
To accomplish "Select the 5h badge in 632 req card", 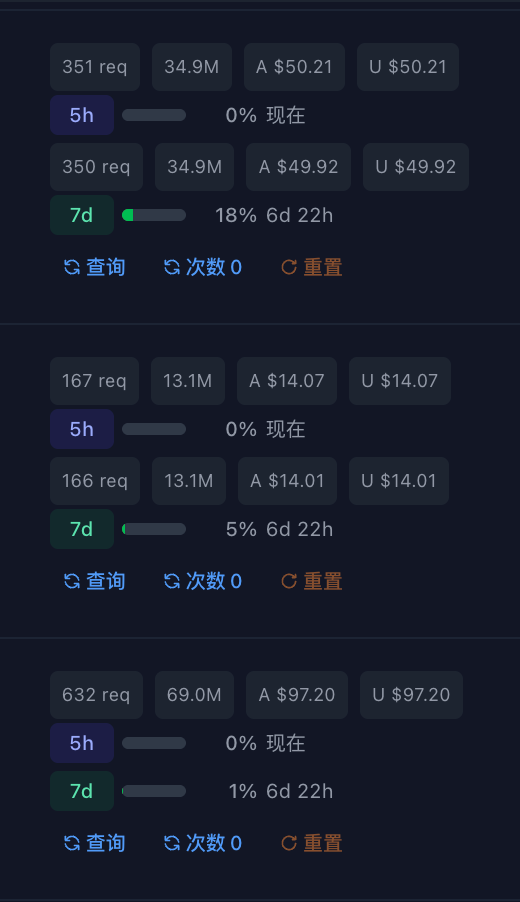I will [x=82, y=743].
